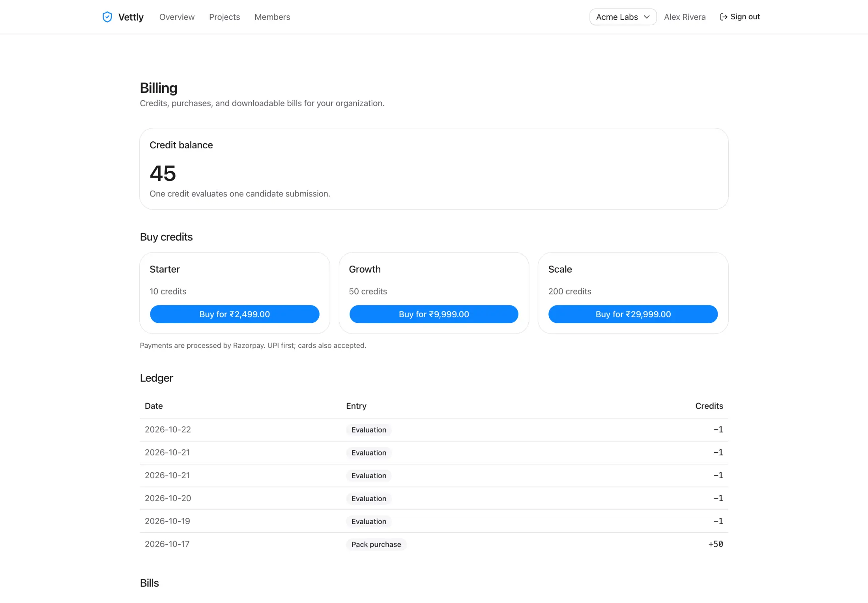Click the Vettly brand name
This screenshot has width=868, height=603.
point(131,17)
